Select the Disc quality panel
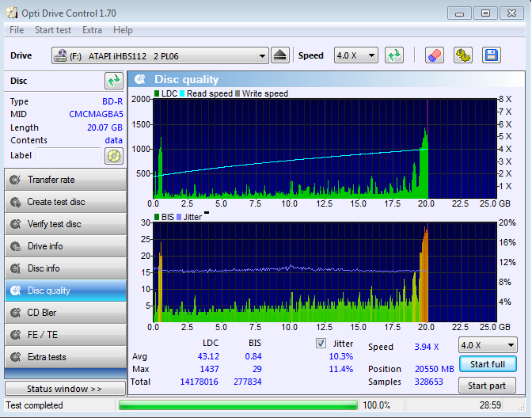 click(66, 291)
